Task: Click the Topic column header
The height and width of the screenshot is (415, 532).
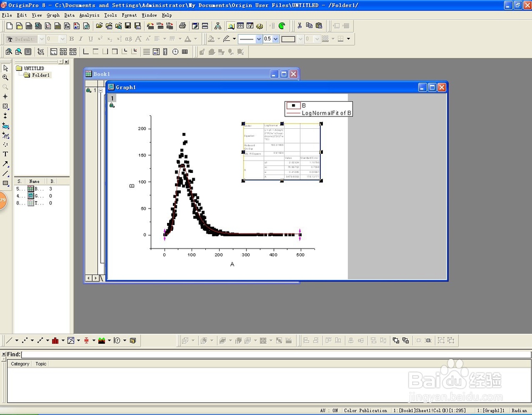Action: [x=41, y=364]
